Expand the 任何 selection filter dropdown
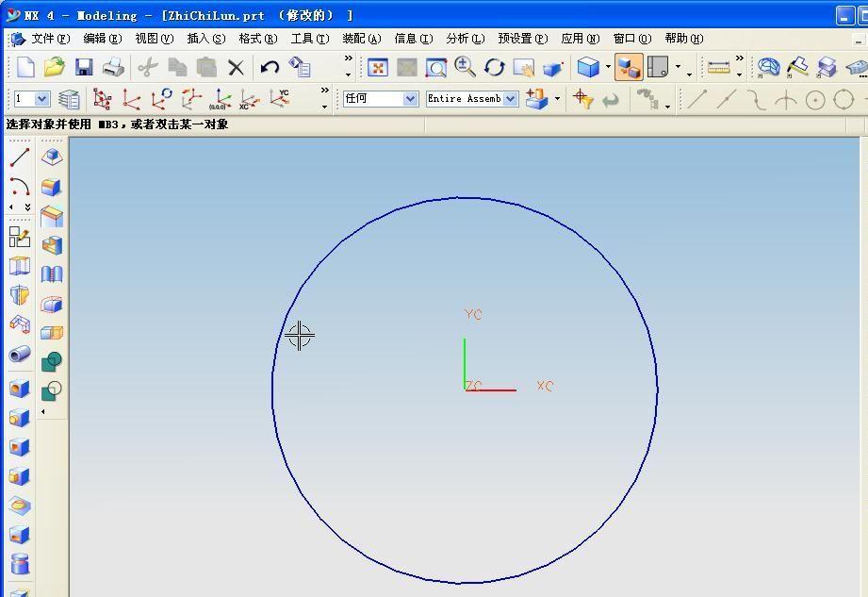 coord(410,99)
